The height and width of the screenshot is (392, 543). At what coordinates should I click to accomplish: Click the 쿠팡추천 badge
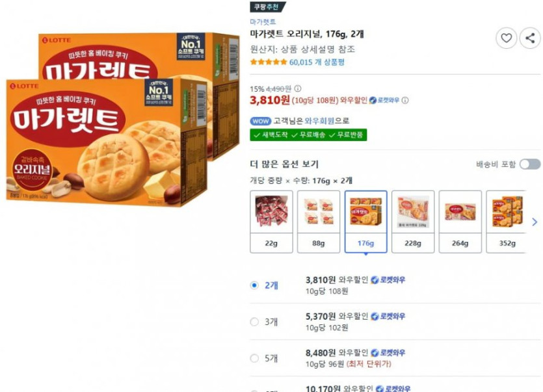(267, 7)
